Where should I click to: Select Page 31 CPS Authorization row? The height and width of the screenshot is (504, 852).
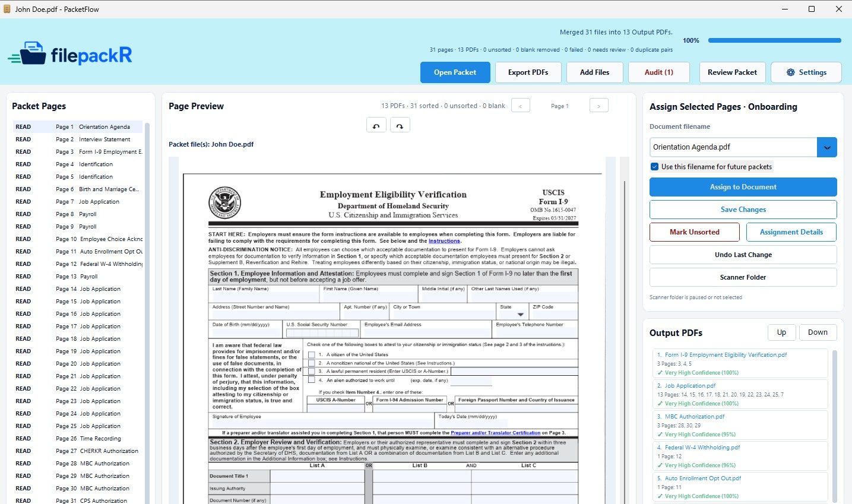click(78, 501)
